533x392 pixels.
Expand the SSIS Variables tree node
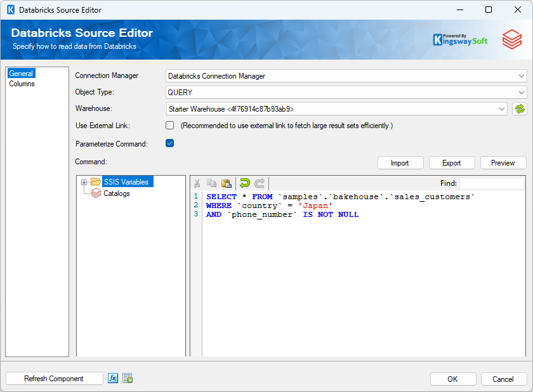(x=84, y=183)
